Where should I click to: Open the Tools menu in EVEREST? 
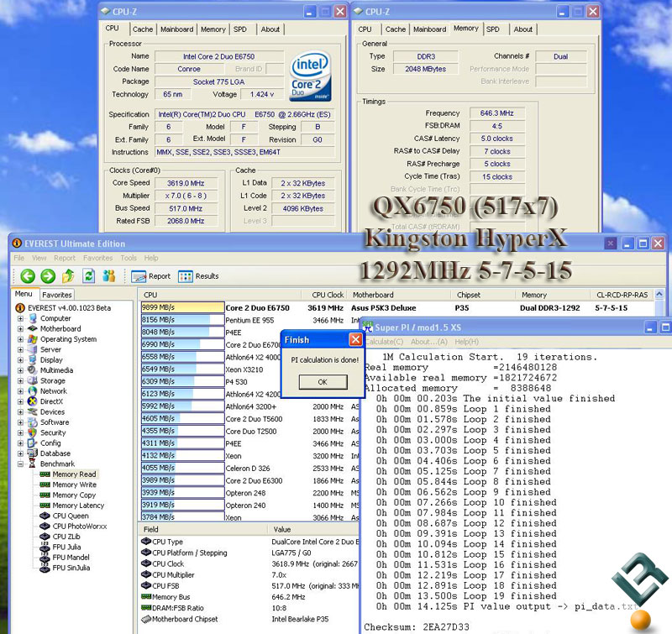129,258
